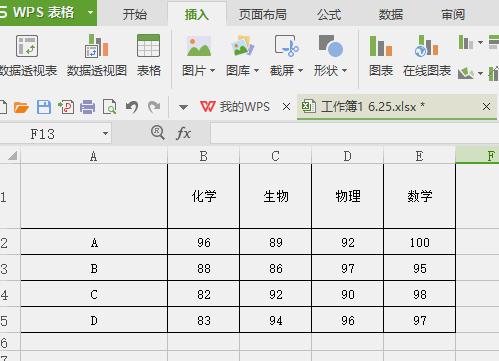Expand the 截屏 dropdown arrow
The width and height of the screenshot is (499, 361).
tap(300, 71)
